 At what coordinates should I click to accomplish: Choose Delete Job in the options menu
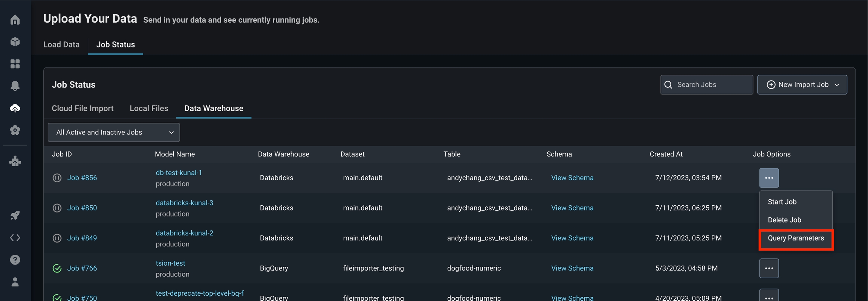tap(784, 220)
